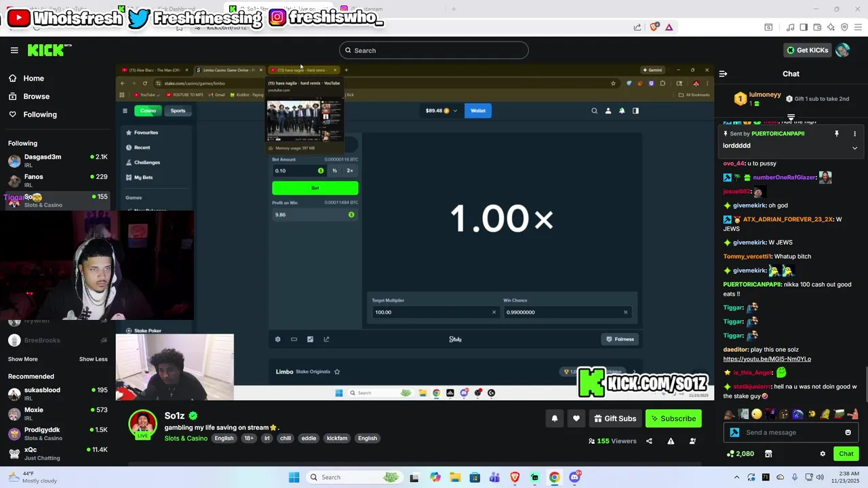868x488 pixels.
Task: Click the Limbo favourite star icon
Action: point(337,371)
